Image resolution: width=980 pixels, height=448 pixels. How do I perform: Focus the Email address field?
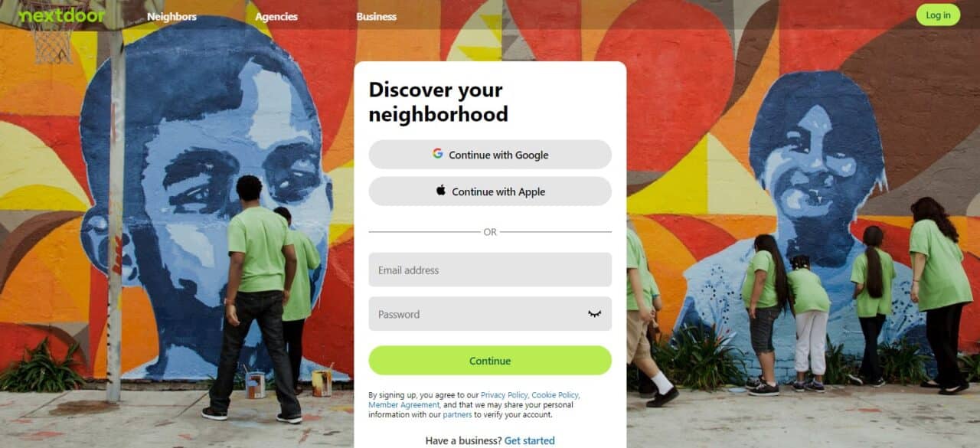click(x=490, y=270)
